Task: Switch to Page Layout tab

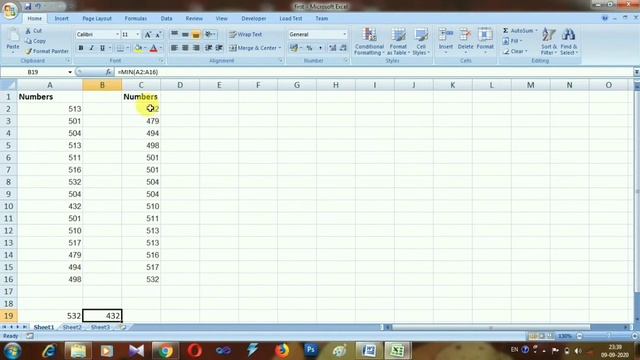Action: (x=97, y=18)
